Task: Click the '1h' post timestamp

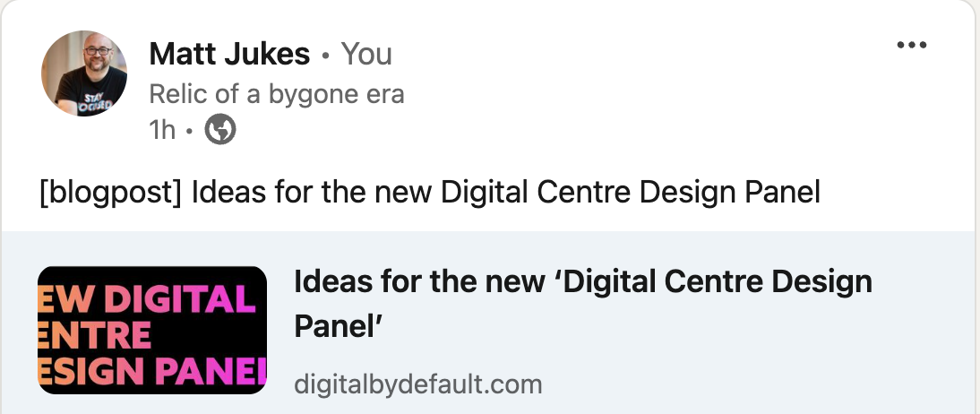Action: tap(162, 131)
